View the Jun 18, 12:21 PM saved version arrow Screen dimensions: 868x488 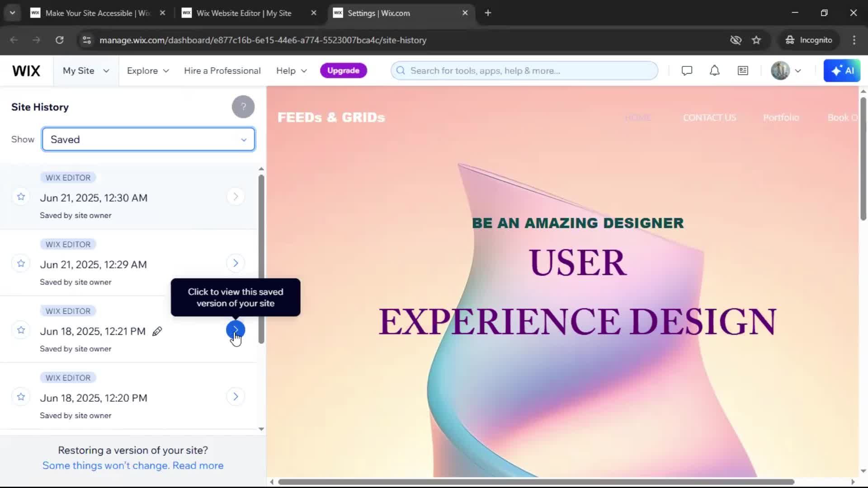(x=236, y=330)
